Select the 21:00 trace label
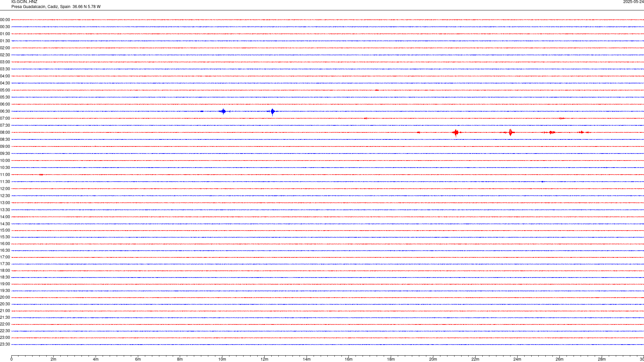The image size is (644, 362). point(5,311)
